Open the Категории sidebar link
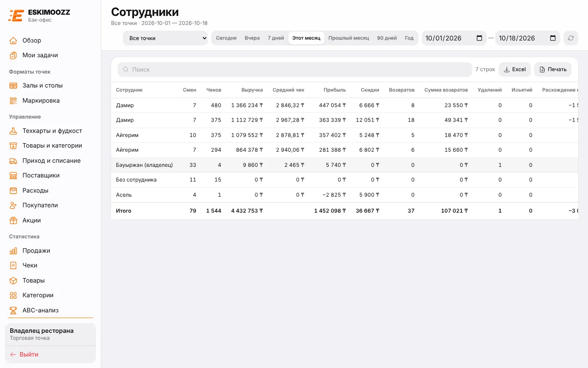Image resolution: width=588 pixels, height=368 pixels. pos(51,295)
